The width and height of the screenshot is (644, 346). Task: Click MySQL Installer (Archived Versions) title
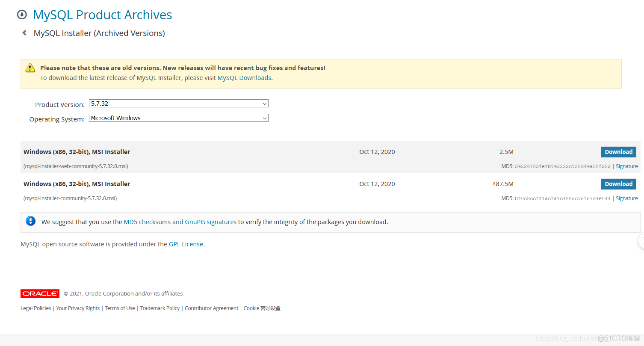[x=99, y=33]
